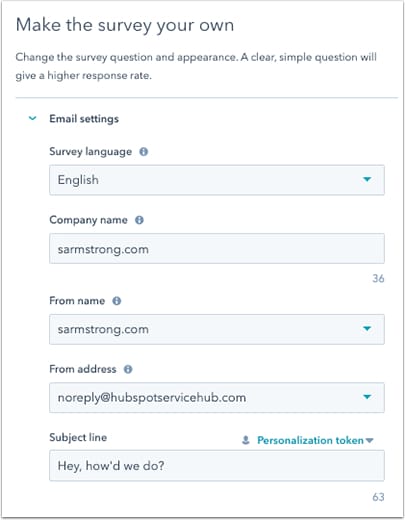Open the noreply@hubspotservicehub.com address dropdown
The width and height of the screenshot is (405, 520).
point(217,397)
